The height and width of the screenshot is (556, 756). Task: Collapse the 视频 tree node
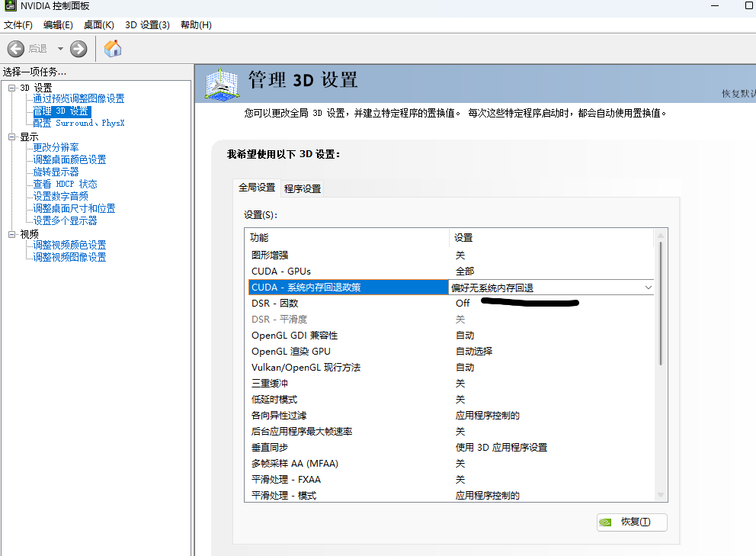pos(12,234)
